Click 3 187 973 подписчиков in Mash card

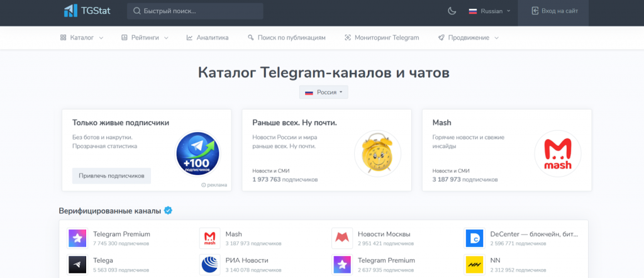tap(465, 179)
